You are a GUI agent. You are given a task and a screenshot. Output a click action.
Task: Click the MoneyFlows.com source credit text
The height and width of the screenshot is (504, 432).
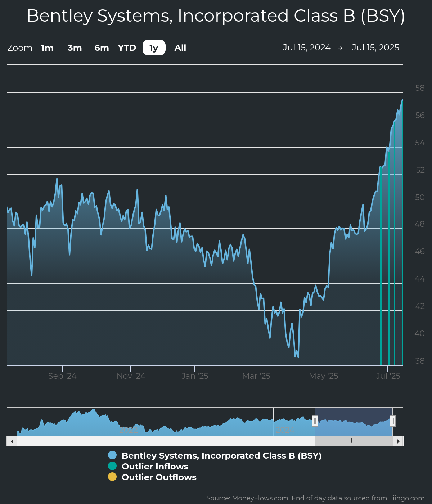(x=315, y=498)
